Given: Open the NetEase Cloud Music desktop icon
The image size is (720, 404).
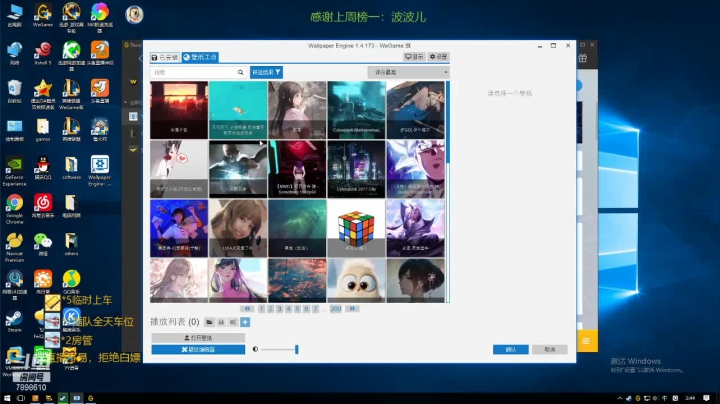Looking at the screenshot, I should coord(43,206).
